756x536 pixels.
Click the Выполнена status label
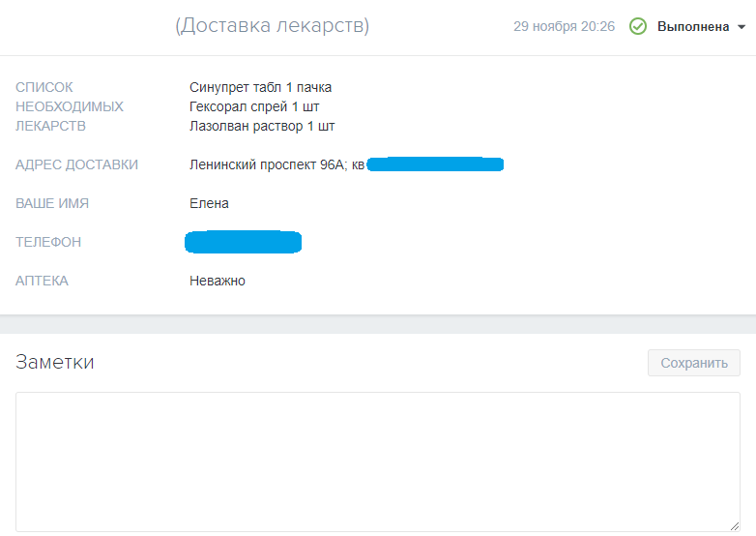coord(692,27)
